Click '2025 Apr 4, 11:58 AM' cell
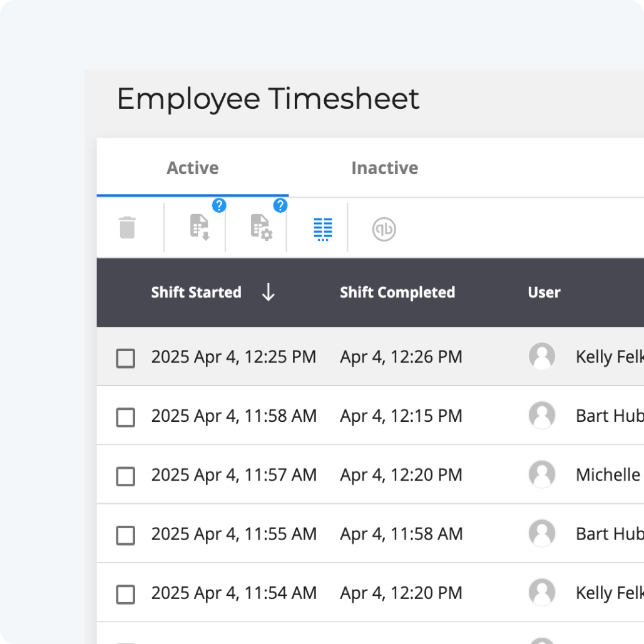The image size is (644, 644). click(233, 416)
